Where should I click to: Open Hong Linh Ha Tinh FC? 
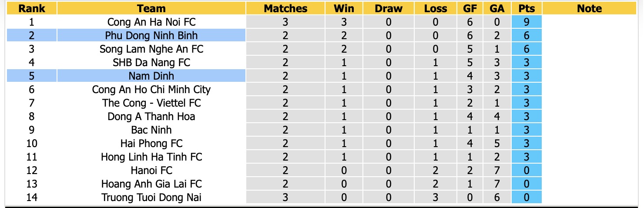(x=151, y=157)
